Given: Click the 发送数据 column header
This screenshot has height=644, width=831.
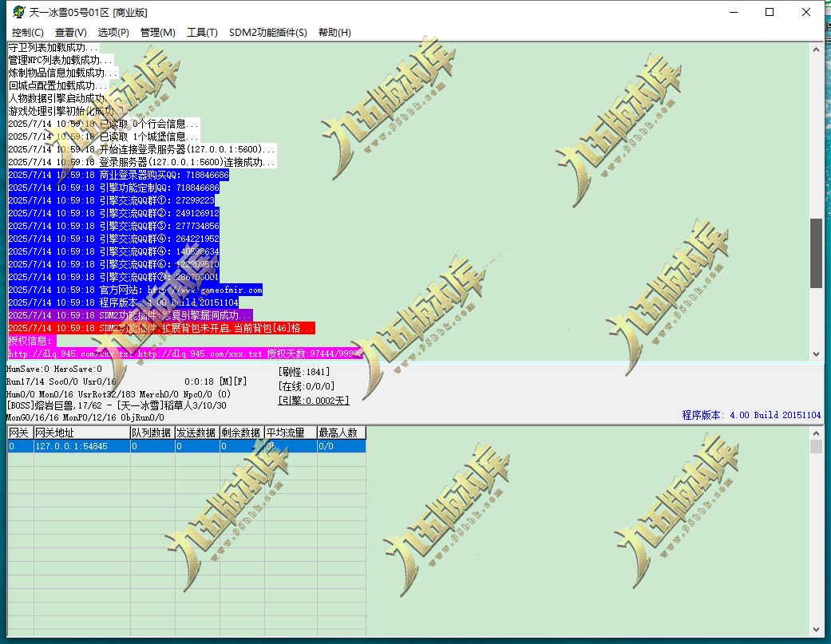Looking at the screenshot, I should pyautogui.click(x=197, y=433).
